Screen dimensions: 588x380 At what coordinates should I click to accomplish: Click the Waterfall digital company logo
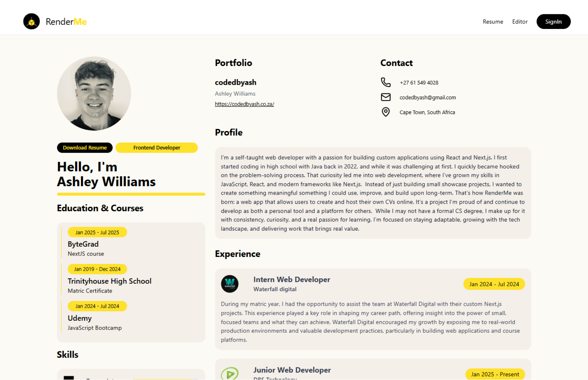(230, 284)
